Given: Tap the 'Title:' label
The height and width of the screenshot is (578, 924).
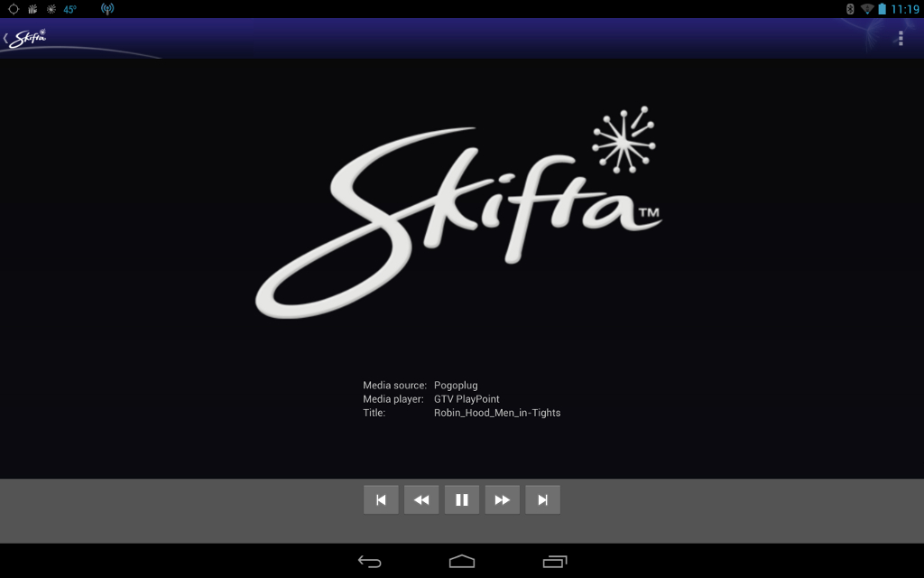Looking at the screenshot, I should point(374,413).
